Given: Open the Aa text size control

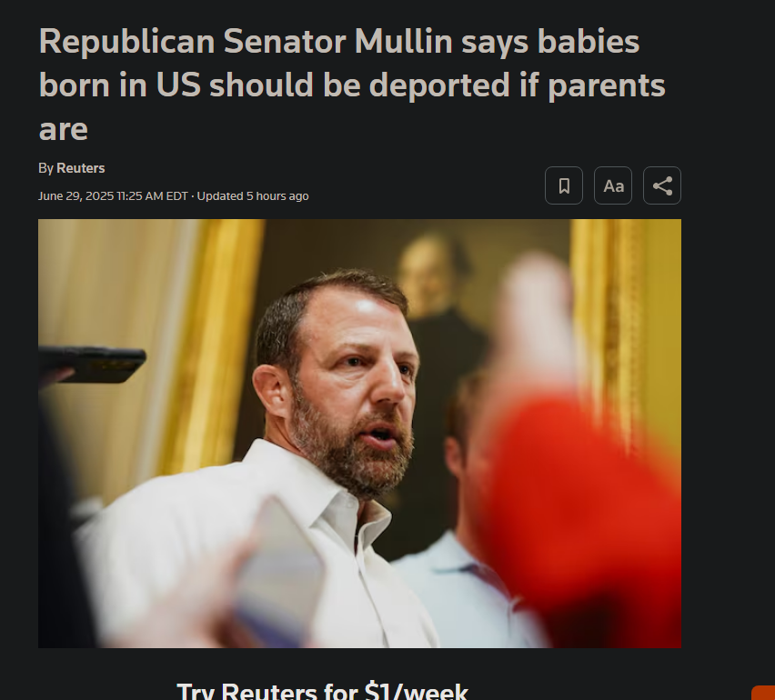Looking at the screenshot, I should [x=613, y=185].
